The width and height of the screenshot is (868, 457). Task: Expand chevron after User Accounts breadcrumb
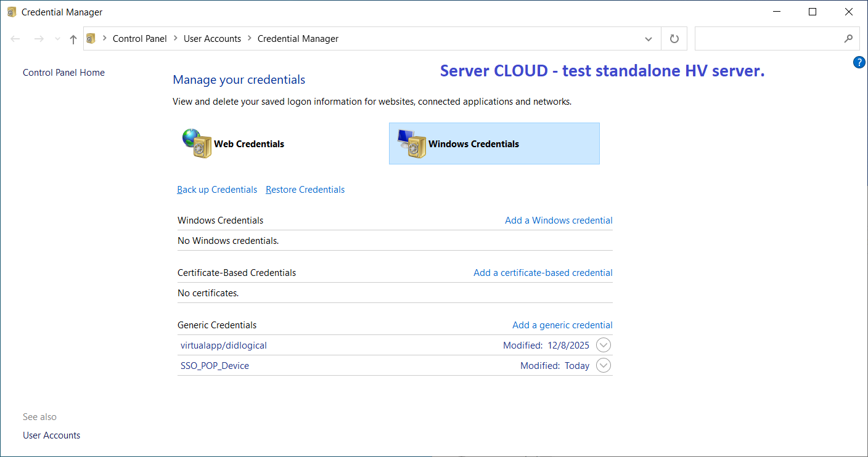click(x=250, y=38)
